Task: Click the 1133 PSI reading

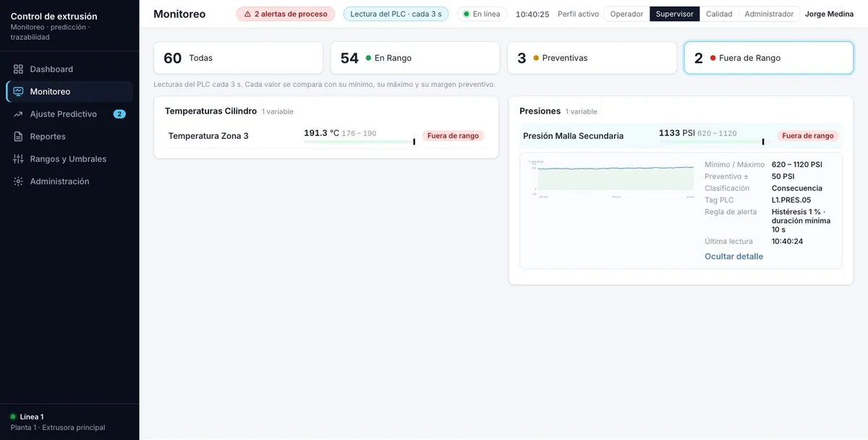Action: (x=676, y=133)
